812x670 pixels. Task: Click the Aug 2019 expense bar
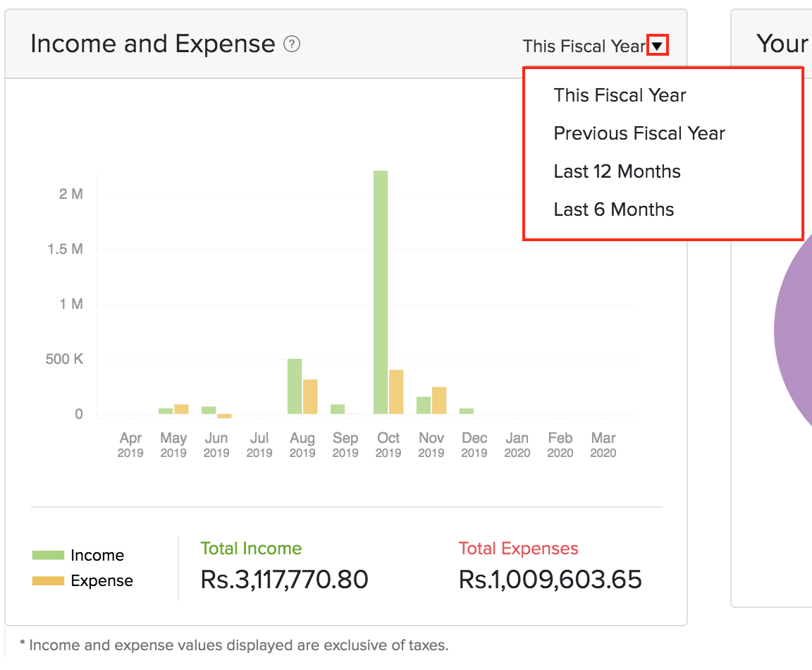[310, 396]
